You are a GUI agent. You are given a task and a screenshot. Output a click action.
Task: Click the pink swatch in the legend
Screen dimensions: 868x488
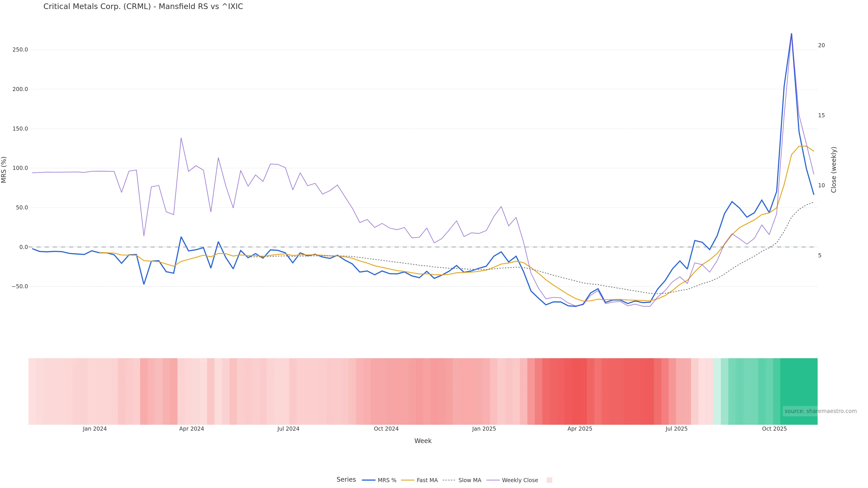tap(549, 480)
